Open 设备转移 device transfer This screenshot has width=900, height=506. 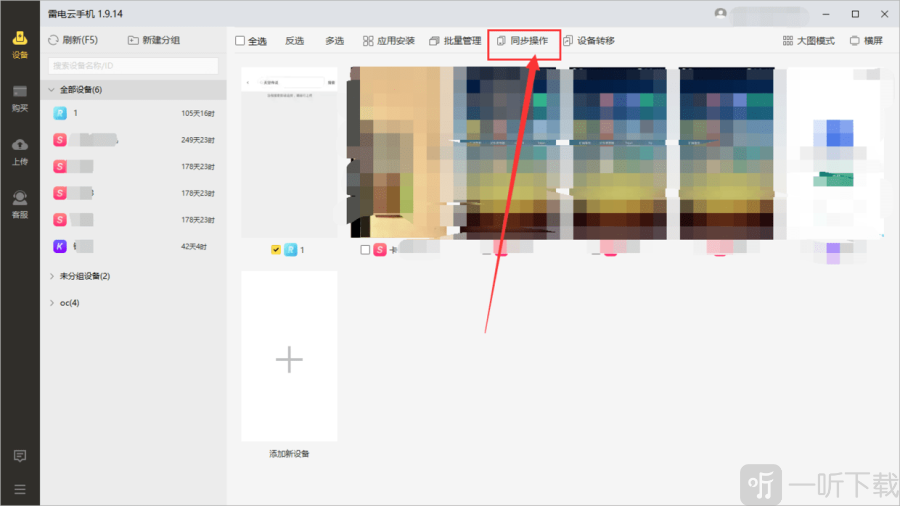[x=589, y=41]
